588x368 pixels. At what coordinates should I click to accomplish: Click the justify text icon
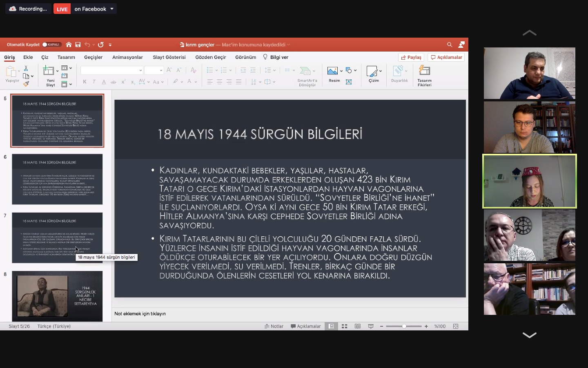click(x=238, y=82)
